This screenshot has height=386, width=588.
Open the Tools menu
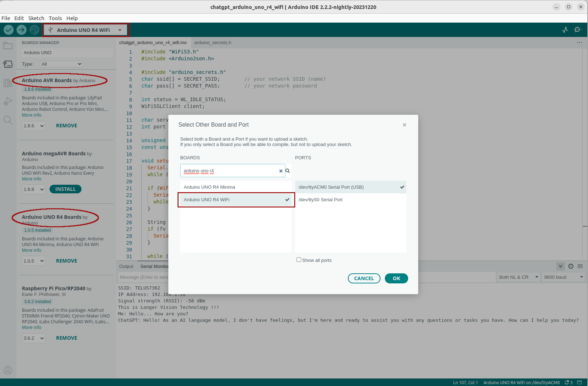55,18
